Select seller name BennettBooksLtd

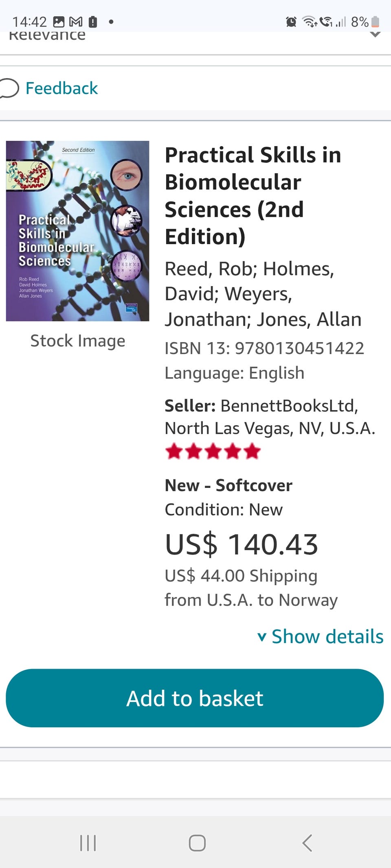(289, 406)
